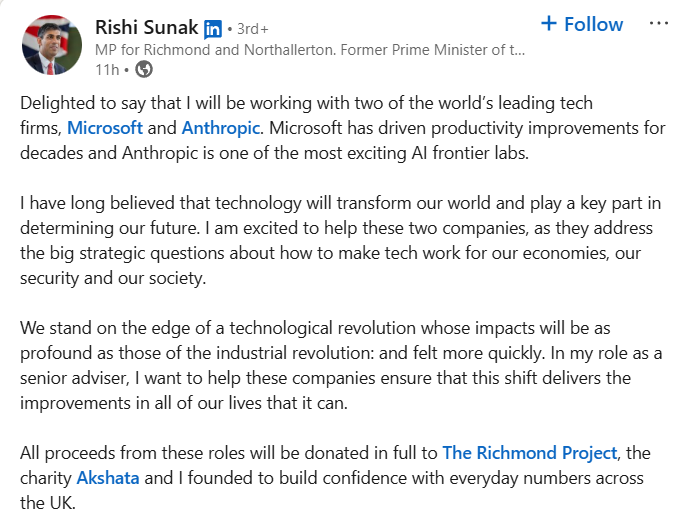Click the 11h post timestamp
The image size is (690, 518).
tap(107, 69)
